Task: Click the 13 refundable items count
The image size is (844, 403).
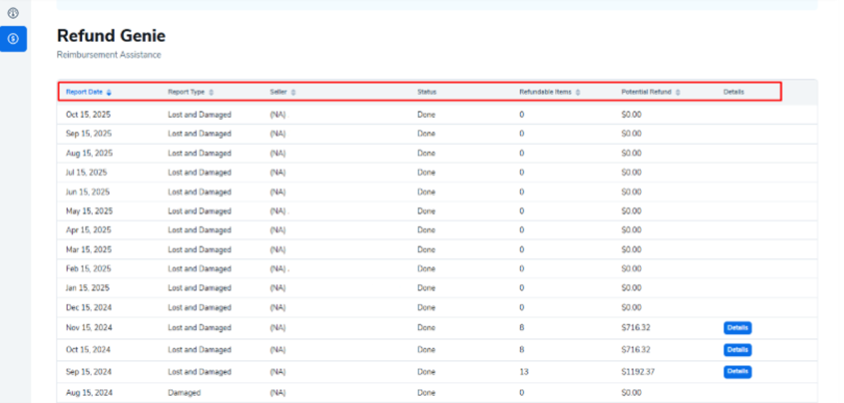Action: [x=524, y=371]
